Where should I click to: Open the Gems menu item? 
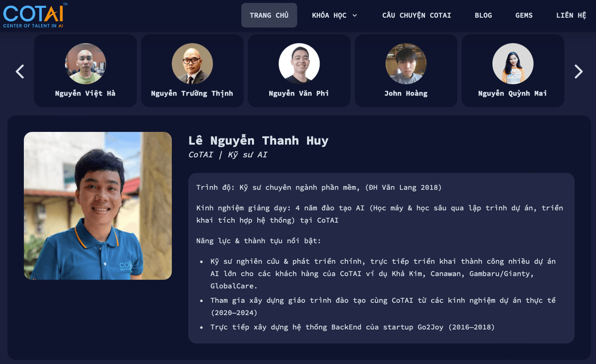pos(524,15)
